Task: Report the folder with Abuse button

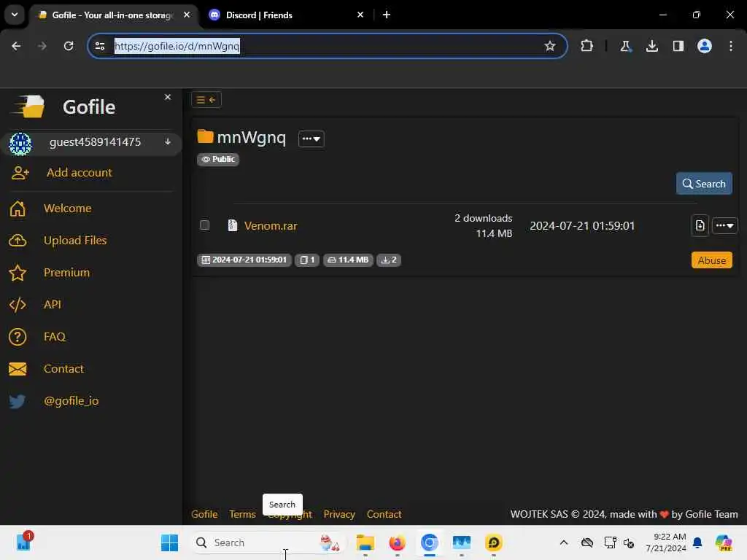Action: tap(712, 260)
